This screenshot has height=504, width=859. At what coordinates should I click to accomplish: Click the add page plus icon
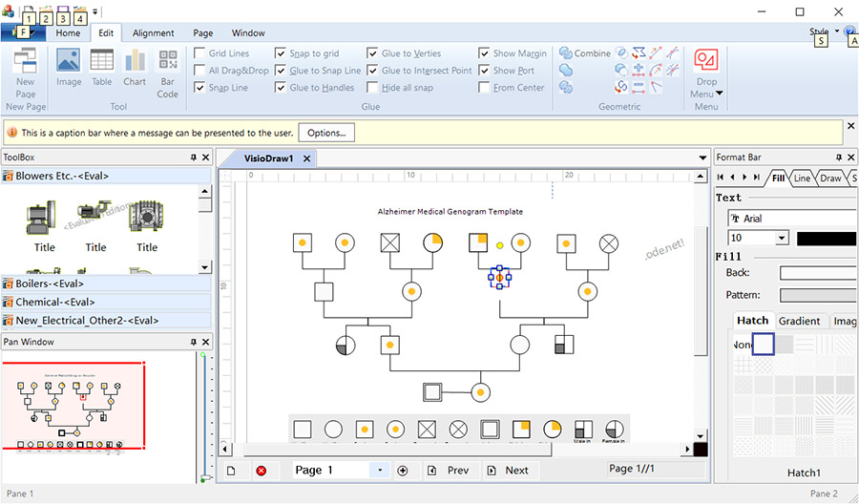(403, 471)
